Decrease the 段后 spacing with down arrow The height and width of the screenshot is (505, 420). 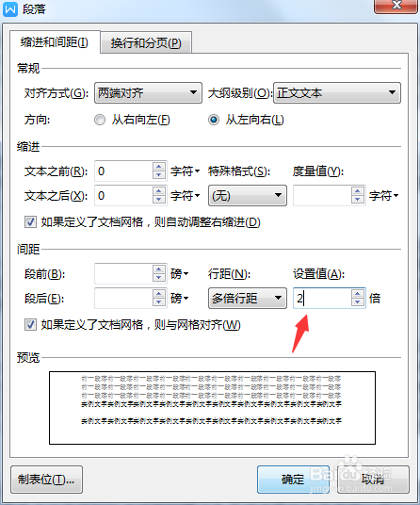click(158, 302)
